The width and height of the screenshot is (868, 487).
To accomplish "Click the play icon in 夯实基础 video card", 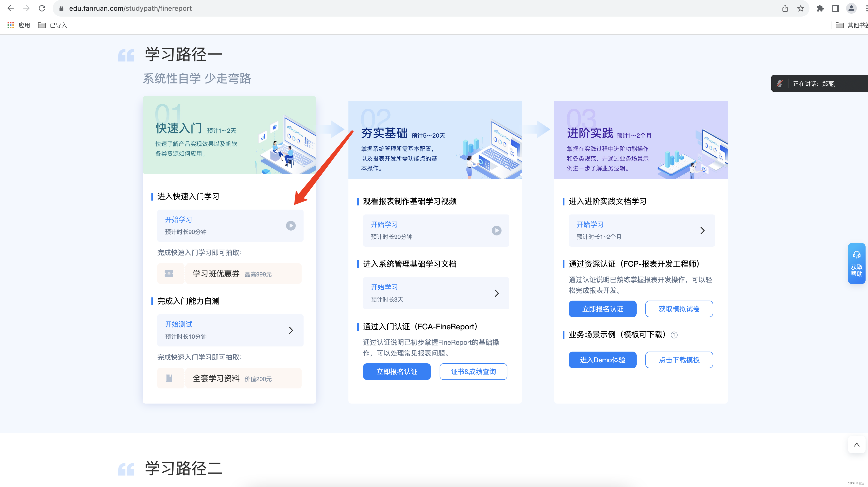I will 496,230.
